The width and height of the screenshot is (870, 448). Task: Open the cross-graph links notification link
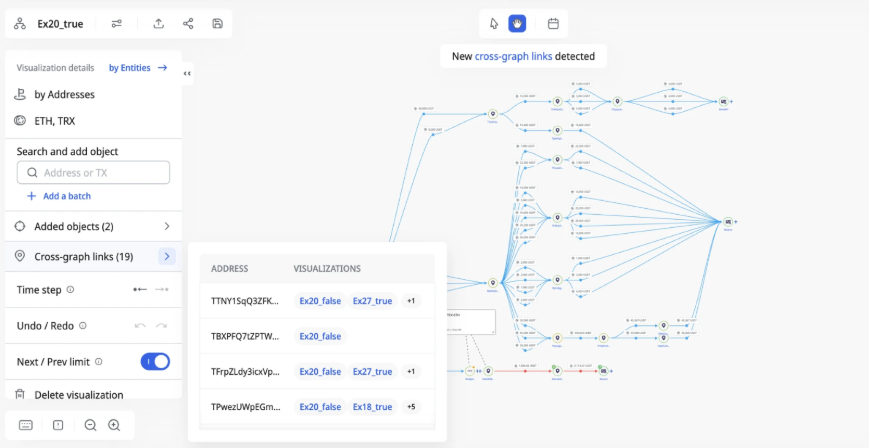(x=513, y=56)
